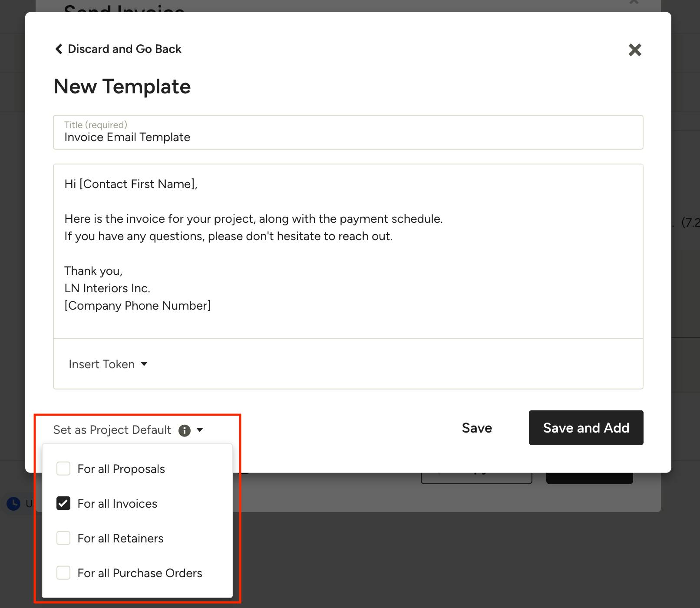Image resolution: width=700 pixels, height=608 pixels.
Task: Click the back chevron arrow icon
Action: [x=59, y=49]
